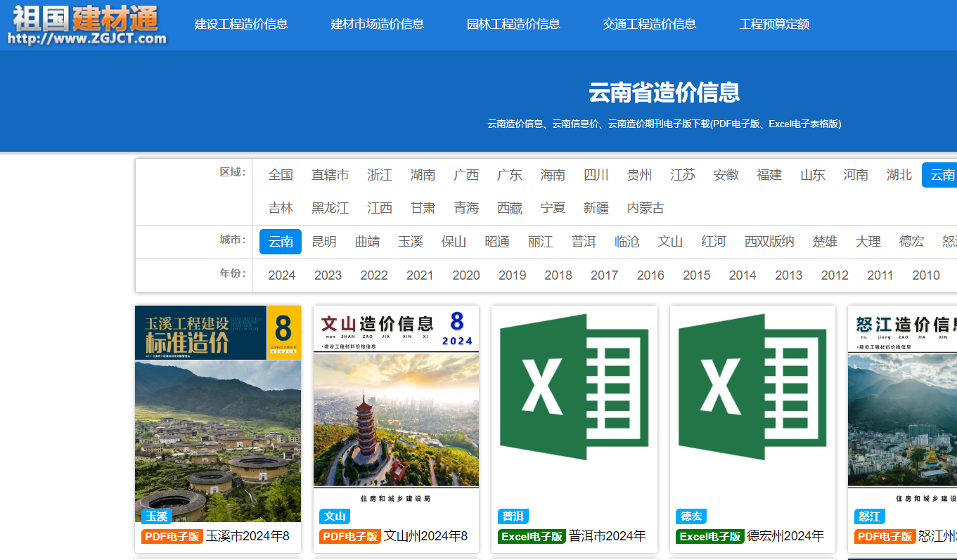Open the 建材市场造价信息 menu

coord(378,24)
